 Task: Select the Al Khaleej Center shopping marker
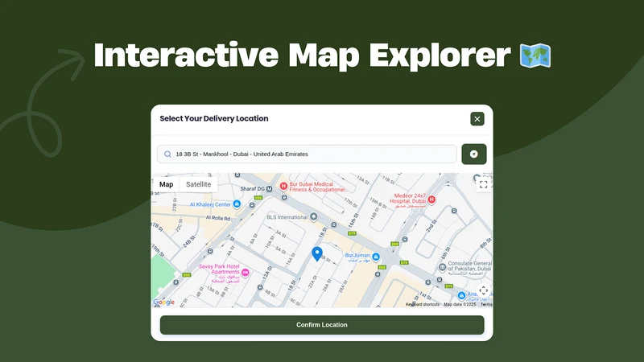point(237,204)
